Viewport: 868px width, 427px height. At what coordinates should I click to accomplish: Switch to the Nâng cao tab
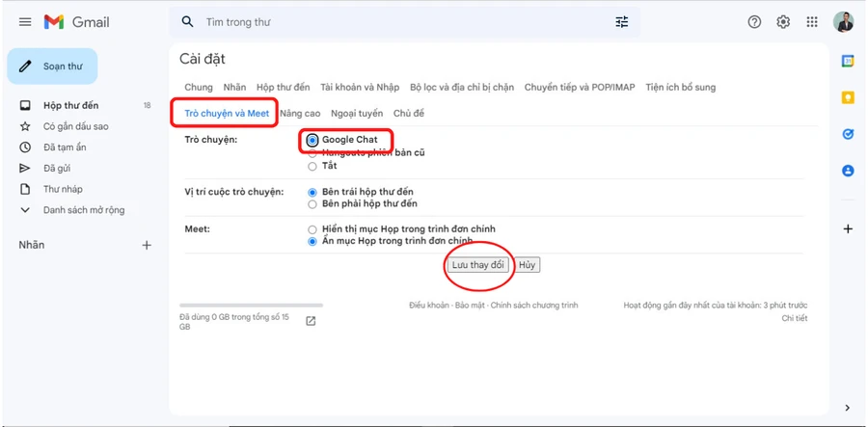300,114
